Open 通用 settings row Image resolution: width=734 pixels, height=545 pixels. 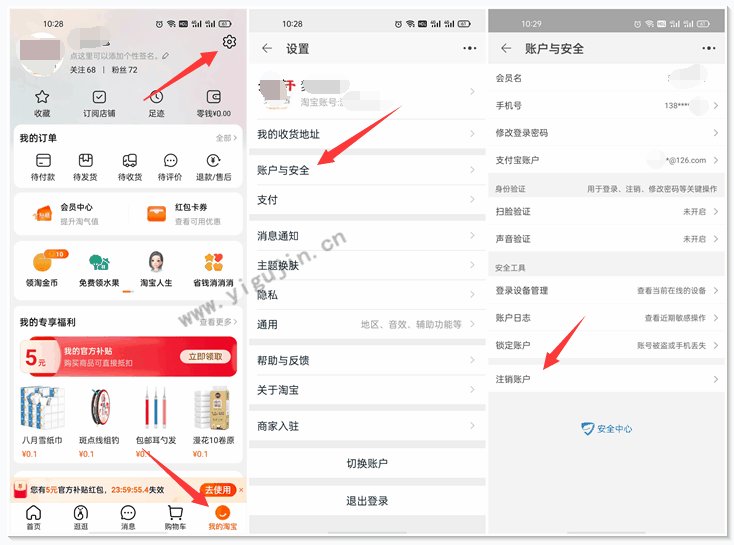click(x=367, y=324)
